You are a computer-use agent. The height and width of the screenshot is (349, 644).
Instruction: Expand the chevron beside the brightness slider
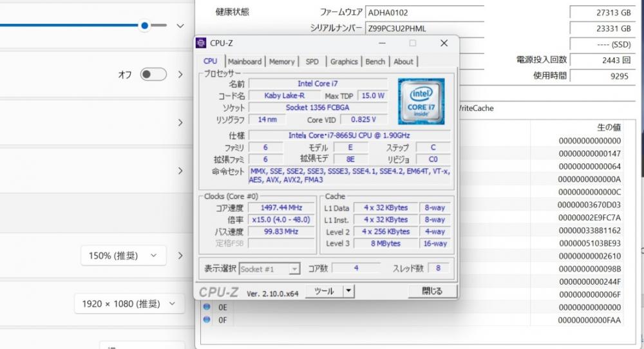(180, 26)
